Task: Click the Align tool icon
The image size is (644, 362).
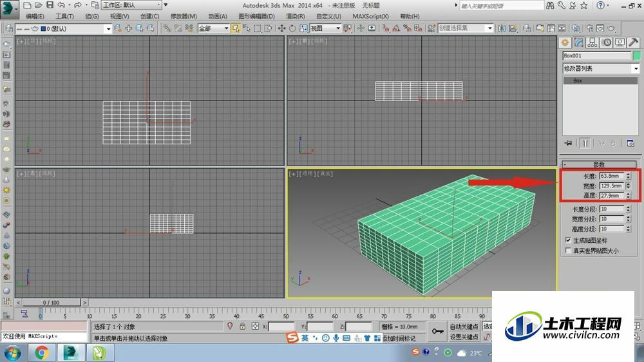Action: 513,28
